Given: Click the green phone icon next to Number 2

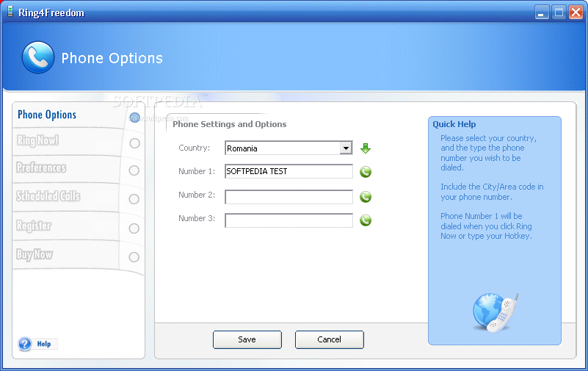Looking at the screenshot, I should (x=366, y=197).
